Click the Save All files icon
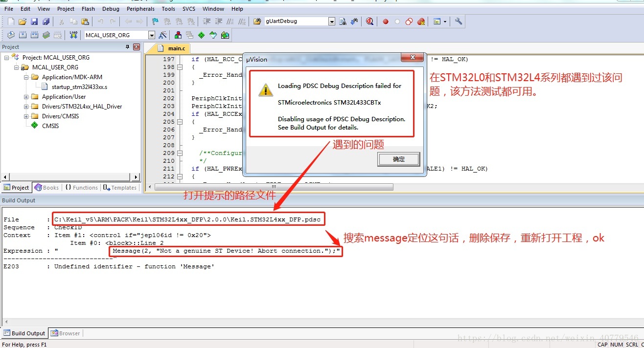 [46, 21]
